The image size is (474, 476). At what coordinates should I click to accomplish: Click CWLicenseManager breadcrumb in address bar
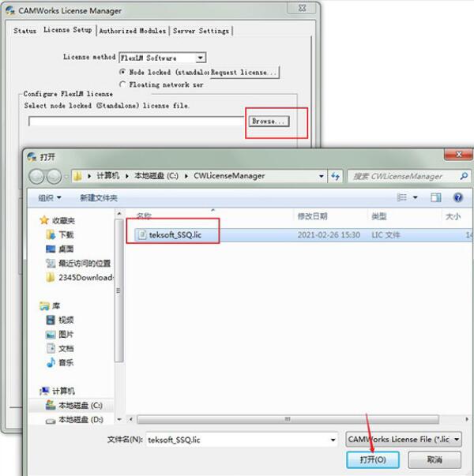pyautogui.click(x=229, y=176)
